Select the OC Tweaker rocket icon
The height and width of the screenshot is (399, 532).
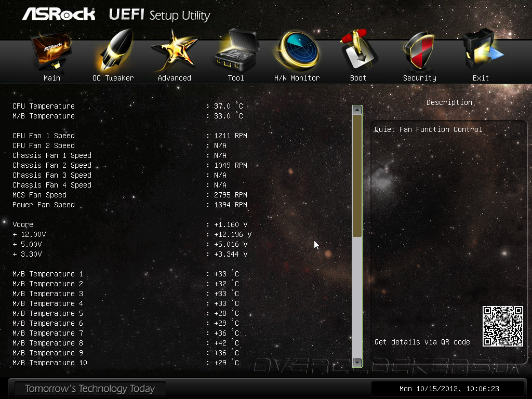[115, 50]
